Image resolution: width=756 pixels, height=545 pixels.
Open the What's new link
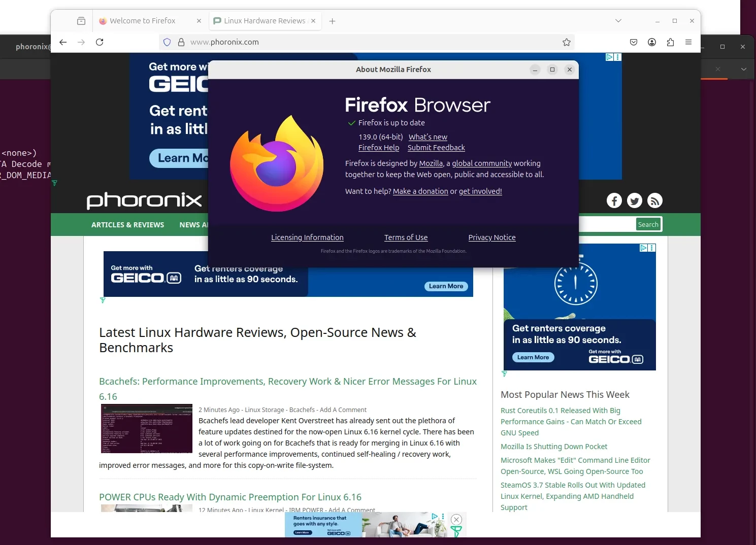[x=428, y=137]
